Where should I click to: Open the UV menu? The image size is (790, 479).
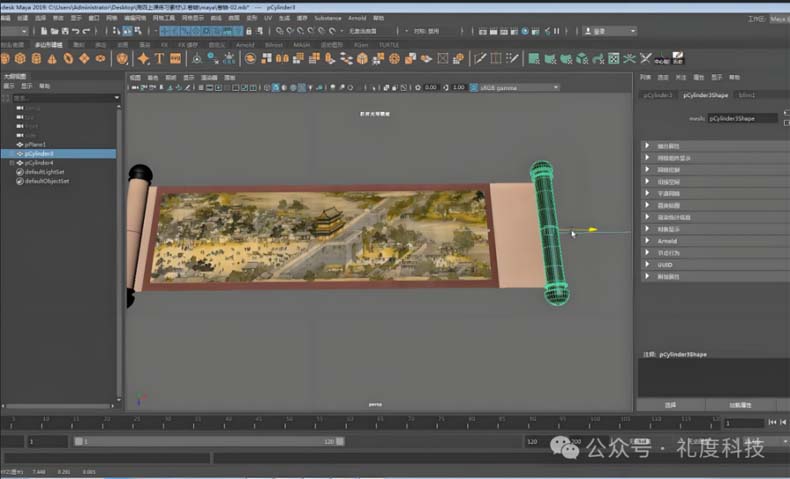tap(268, 18)
